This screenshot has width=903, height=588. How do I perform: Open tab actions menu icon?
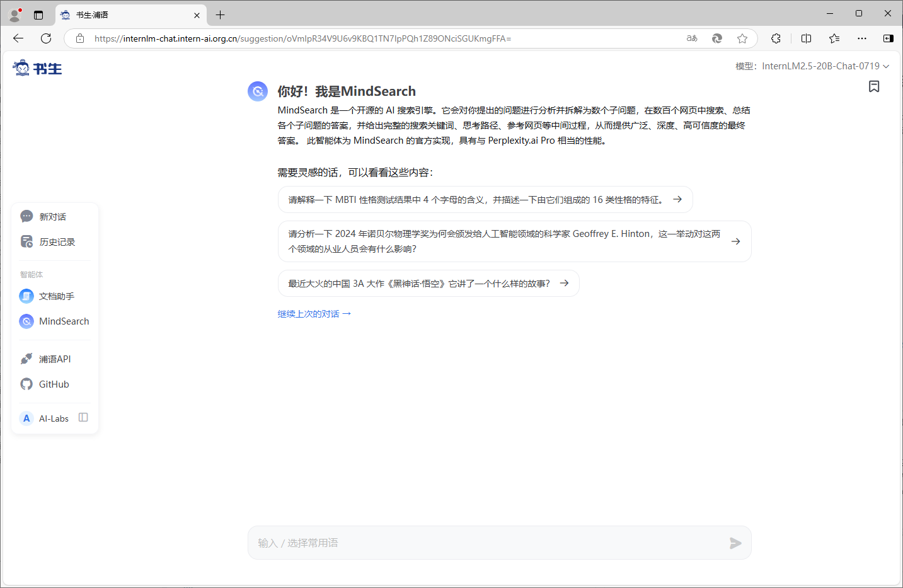[38, 15]
